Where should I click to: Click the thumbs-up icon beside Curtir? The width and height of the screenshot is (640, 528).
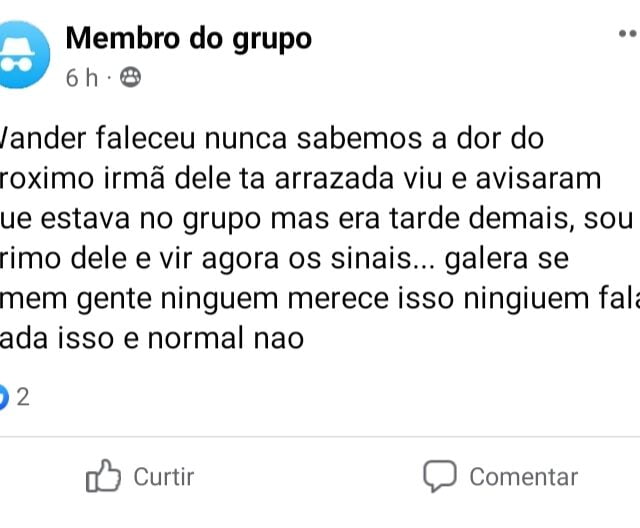click(x=103, y=476)
